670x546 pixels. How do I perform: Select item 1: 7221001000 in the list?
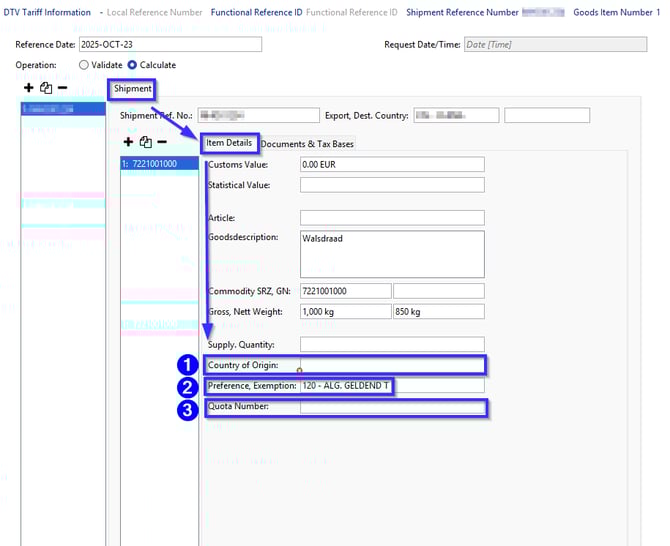pos(155,164)
